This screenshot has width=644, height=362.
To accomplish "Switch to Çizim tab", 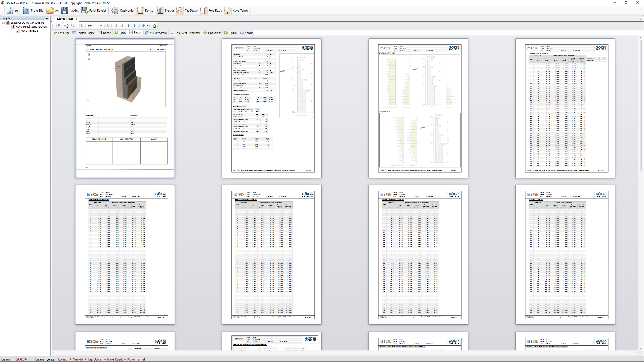I will [120, 33].
